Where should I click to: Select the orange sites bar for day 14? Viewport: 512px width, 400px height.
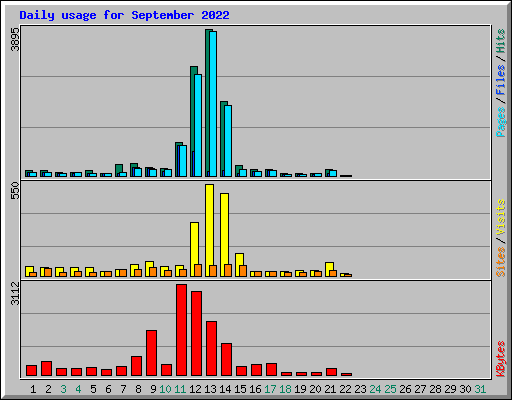click(228, 271)
